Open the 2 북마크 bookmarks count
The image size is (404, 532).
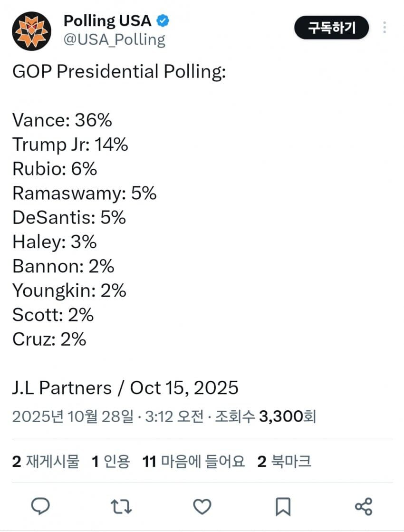coord(285,461)
